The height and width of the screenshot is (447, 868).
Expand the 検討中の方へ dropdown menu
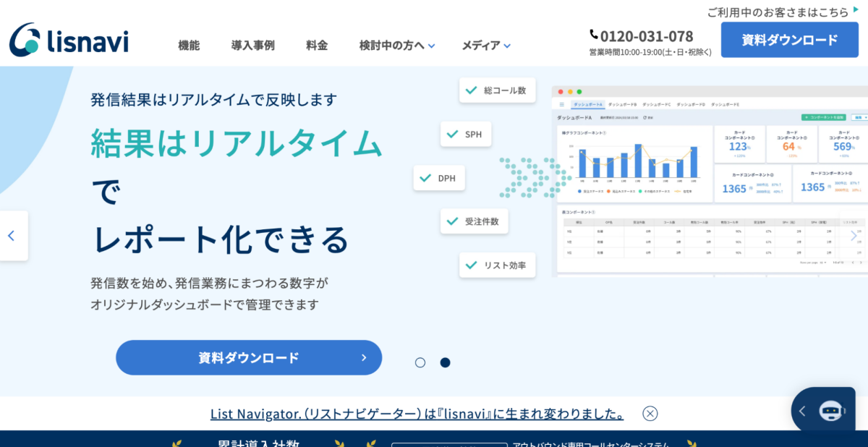coord(396,45)
